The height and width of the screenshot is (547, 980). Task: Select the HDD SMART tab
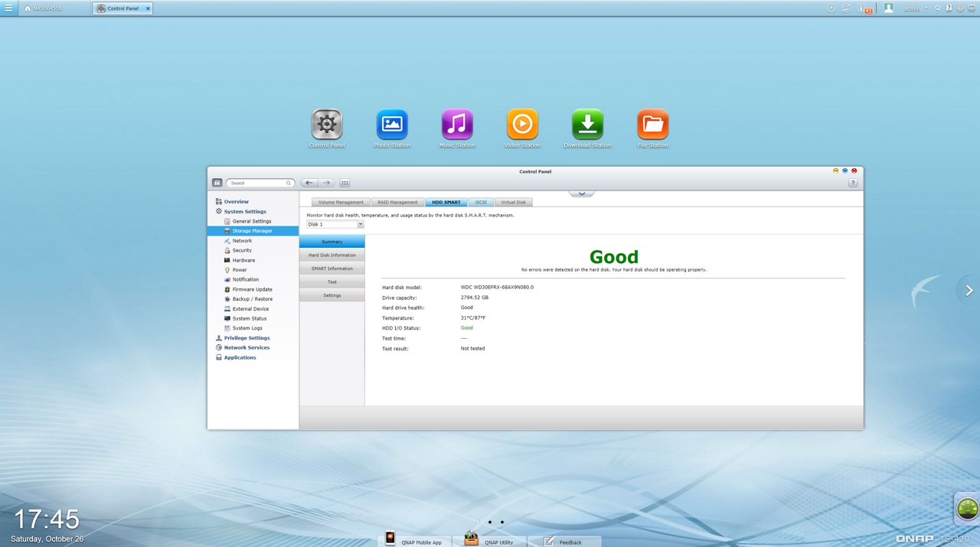tap(446, 202)
